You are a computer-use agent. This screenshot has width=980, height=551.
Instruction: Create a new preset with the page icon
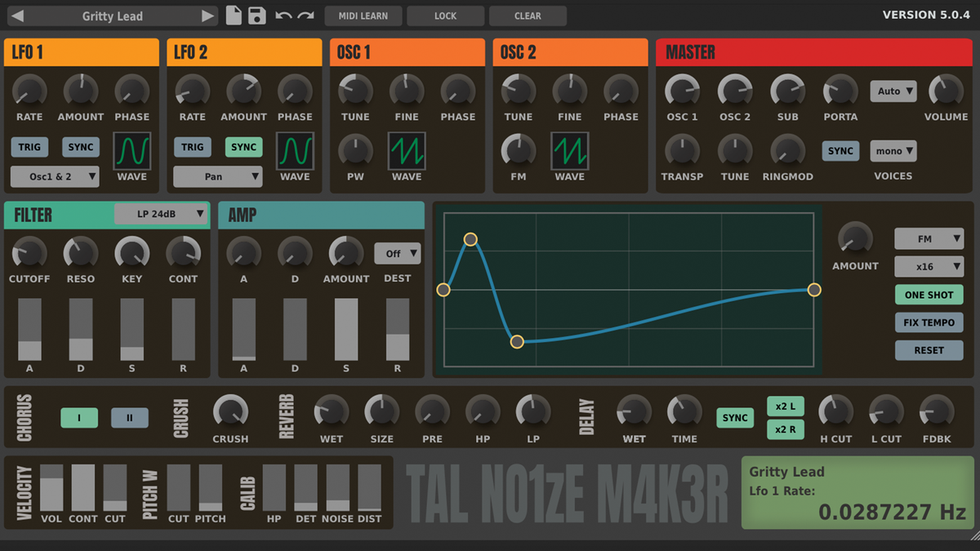[x=234, y=15]
